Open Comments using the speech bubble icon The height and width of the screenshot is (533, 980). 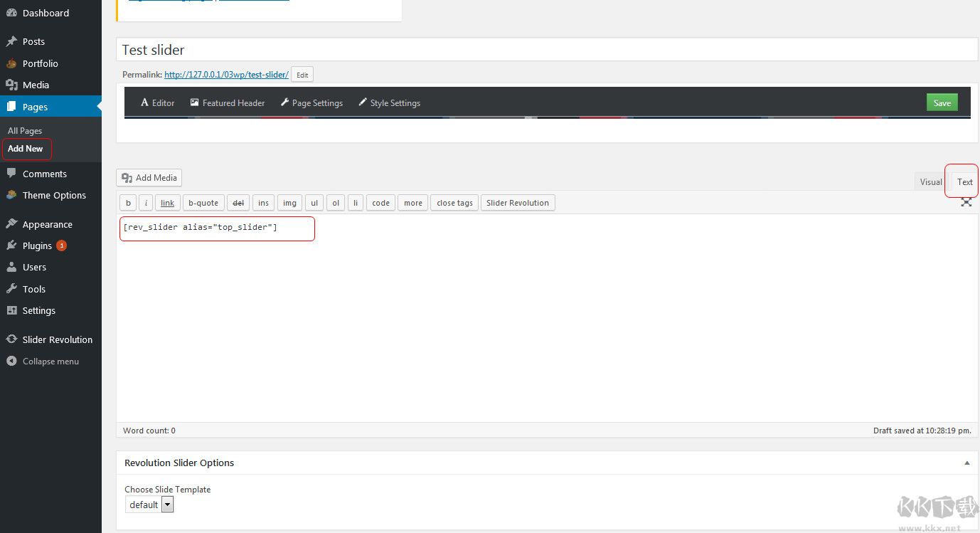pos(11,174)
